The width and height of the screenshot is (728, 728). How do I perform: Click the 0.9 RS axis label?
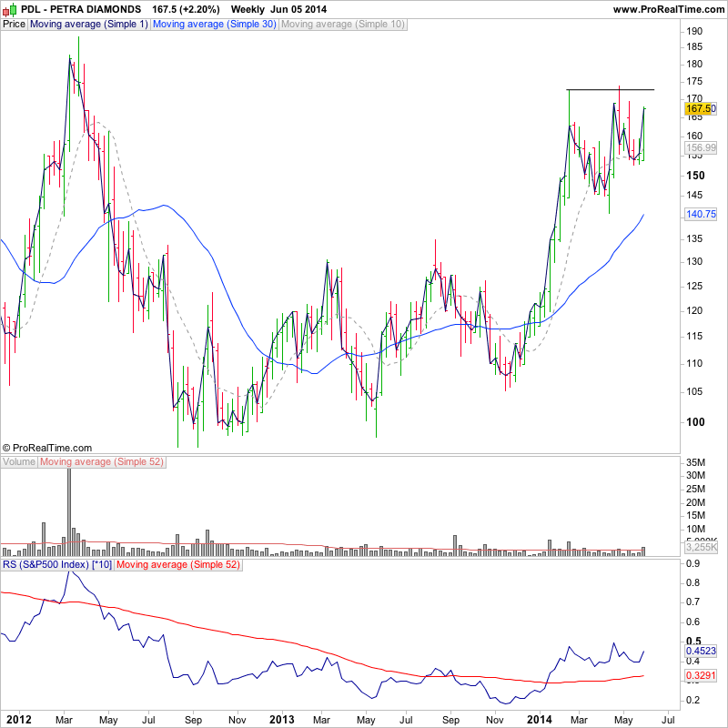(693, 563)
